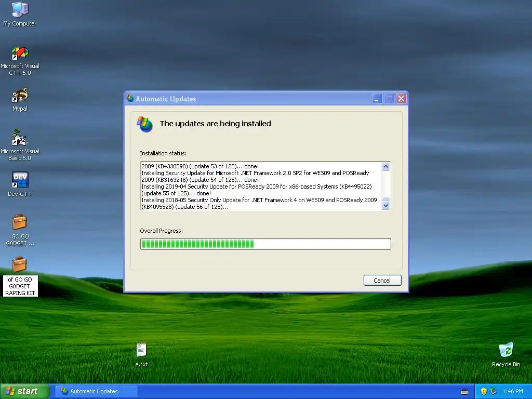Cancel the update installation

coord(382,280)
